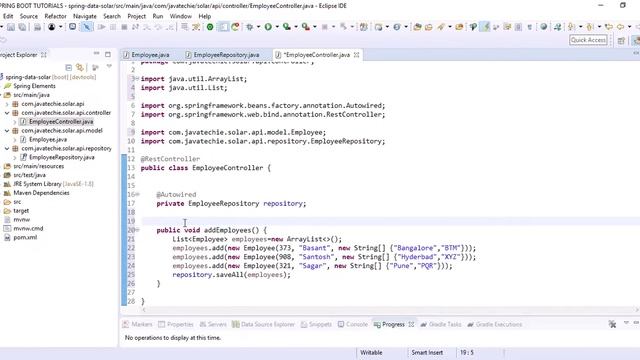The image size is (640, 360).
Task: Expand EmployeeRepository.java in the tree
Action: click(15, 158)
